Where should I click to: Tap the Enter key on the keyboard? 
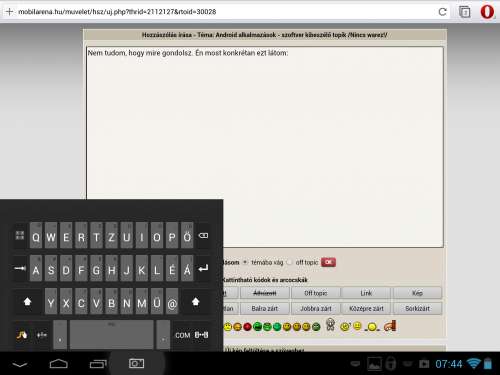point(203,268)
